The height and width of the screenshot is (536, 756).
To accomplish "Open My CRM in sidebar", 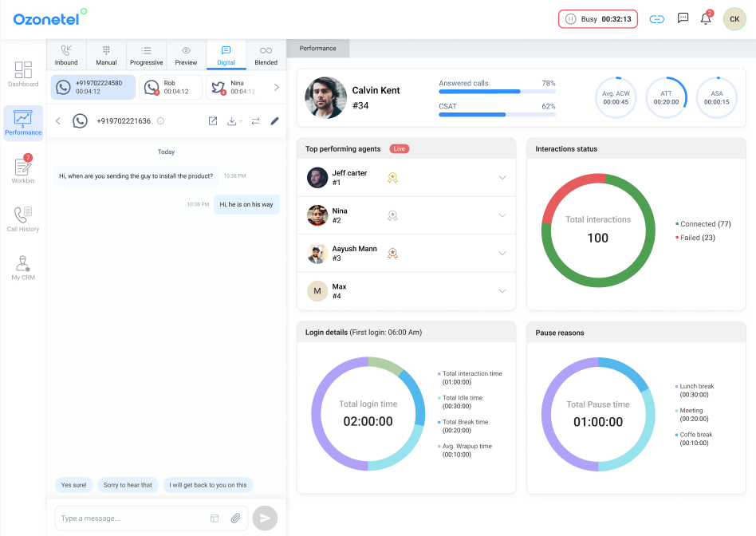I will click(x=23, y=266).
